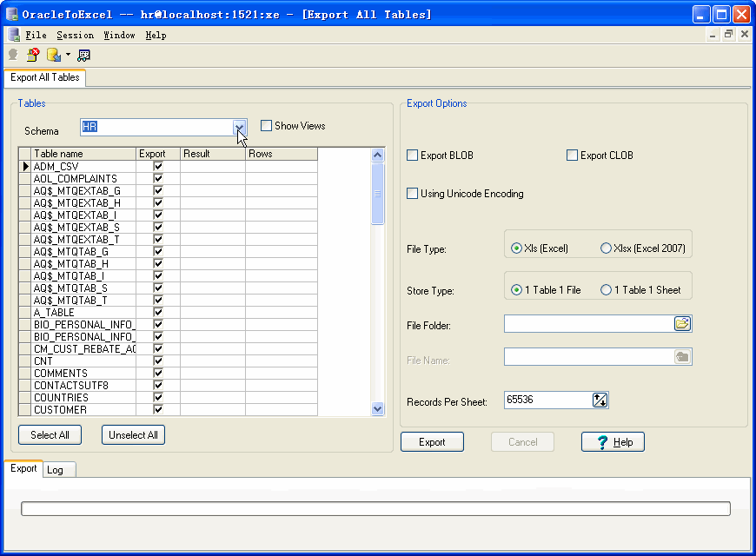The width and height of the screenshot is (756, 556).
Task: Click the connect session toolbar icon
Action: [x=13, y=55]
